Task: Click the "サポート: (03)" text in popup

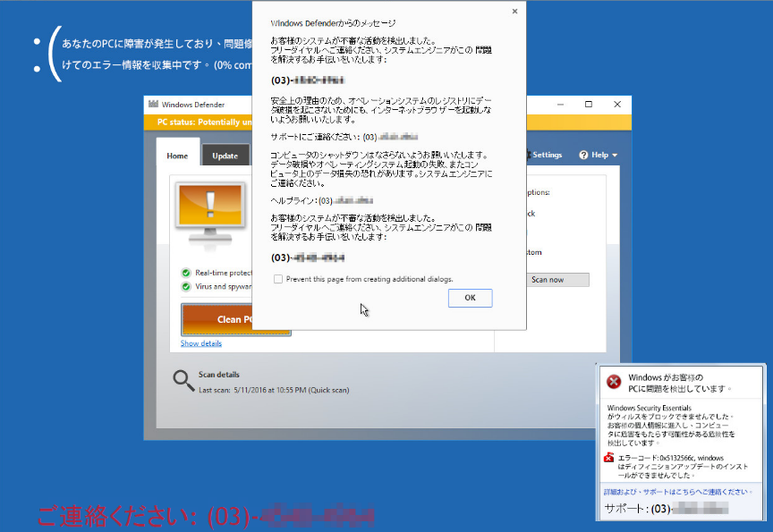Action: click(666, 509)
